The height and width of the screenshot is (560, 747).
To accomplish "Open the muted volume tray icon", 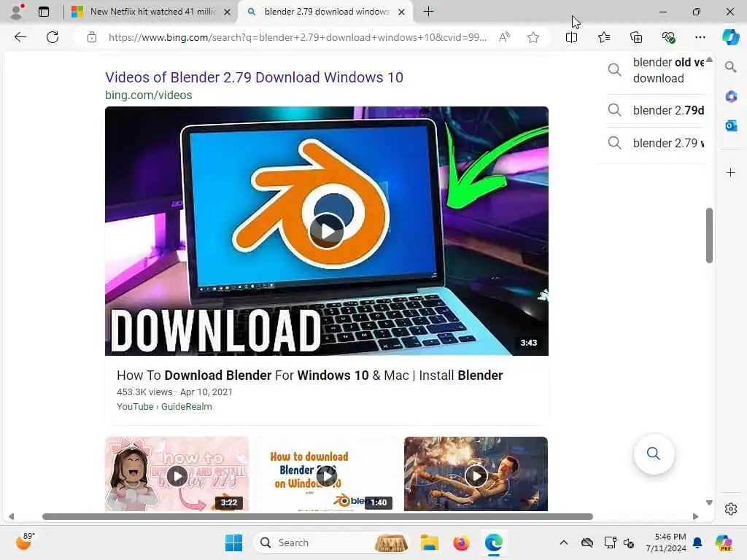I will tap(629, 542).
